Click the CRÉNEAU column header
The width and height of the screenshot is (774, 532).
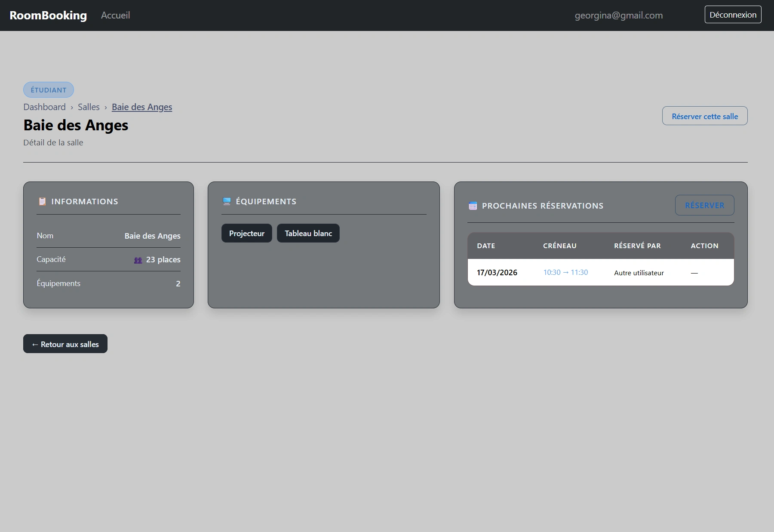click(x=559, y=246)
